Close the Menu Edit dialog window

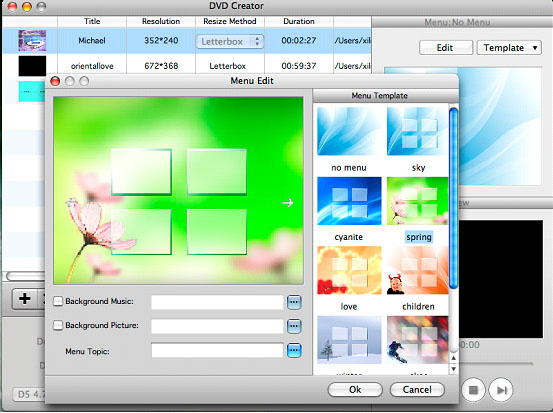[x=55, y=81]
